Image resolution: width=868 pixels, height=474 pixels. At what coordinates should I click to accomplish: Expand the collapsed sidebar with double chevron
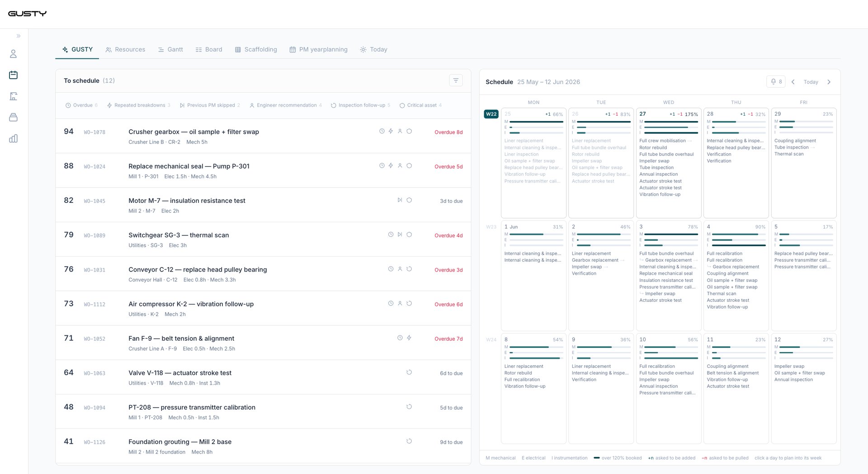19,36
